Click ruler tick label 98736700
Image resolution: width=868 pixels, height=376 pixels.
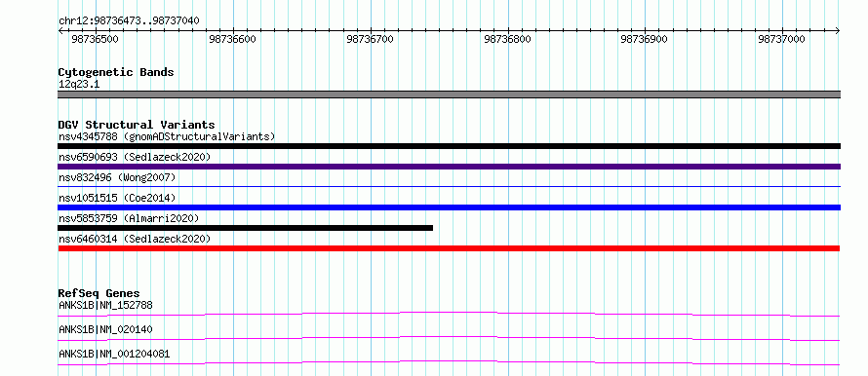(370, 39)
